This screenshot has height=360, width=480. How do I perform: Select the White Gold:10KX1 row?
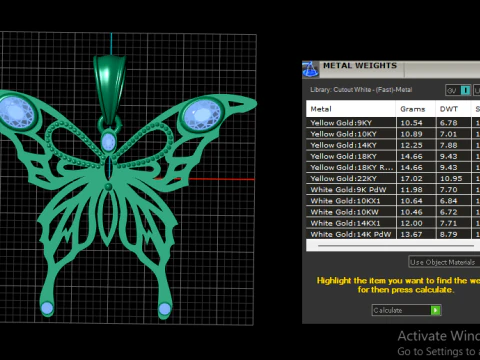[x=393, y=201]
